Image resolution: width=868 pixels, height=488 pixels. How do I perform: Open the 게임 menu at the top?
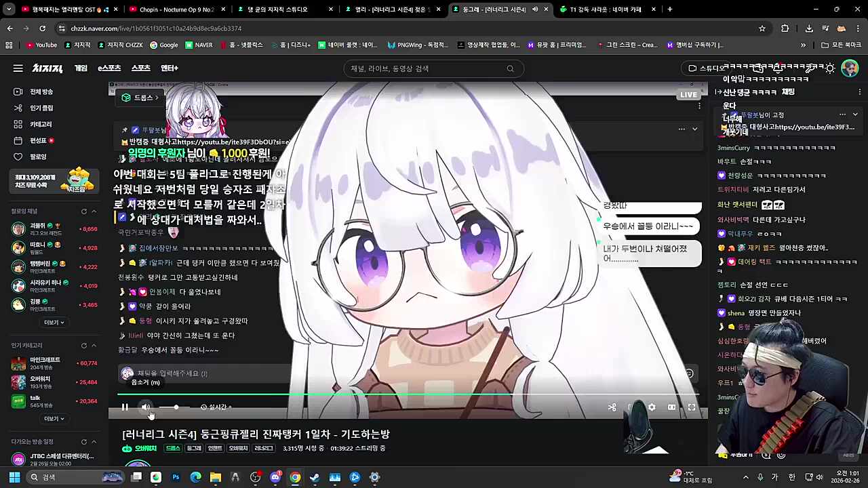[x=81, y=68]
